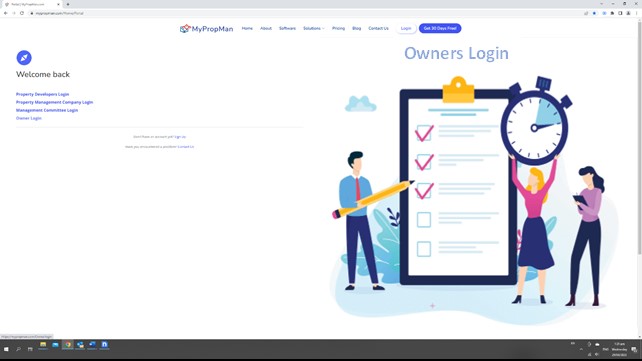Open a new browser tab with the plus icon

click(68, 4)
